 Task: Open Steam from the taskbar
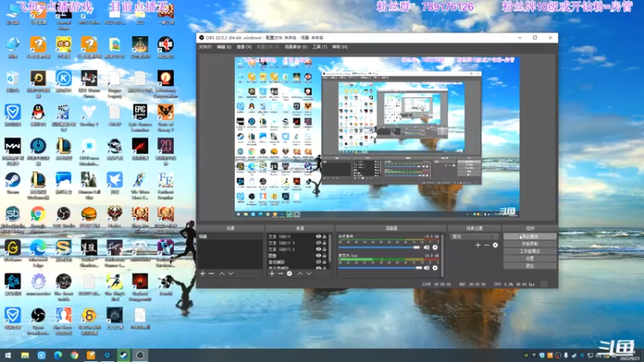coord(124,355)
